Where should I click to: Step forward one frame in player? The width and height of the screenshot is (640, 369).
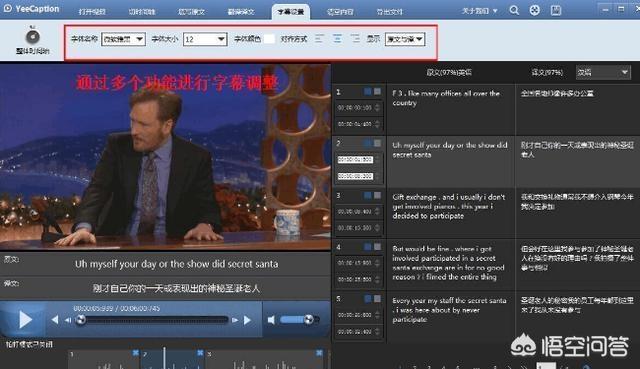(235, 320)
